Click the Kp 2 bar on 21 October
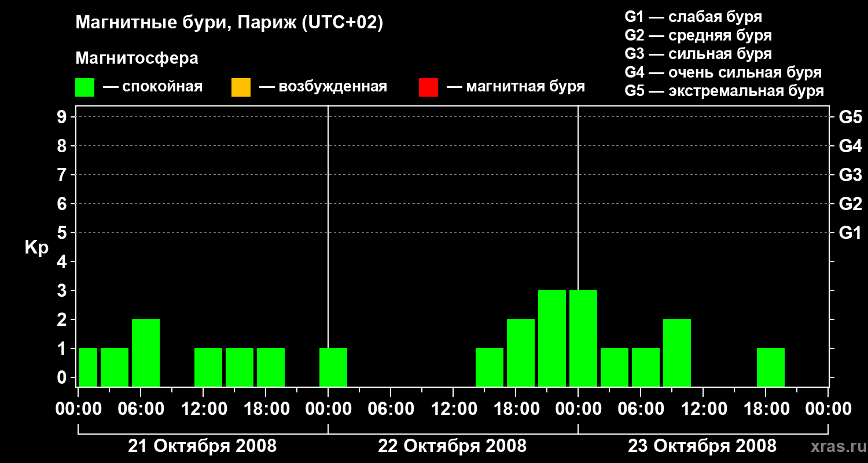 click(146, 353)
